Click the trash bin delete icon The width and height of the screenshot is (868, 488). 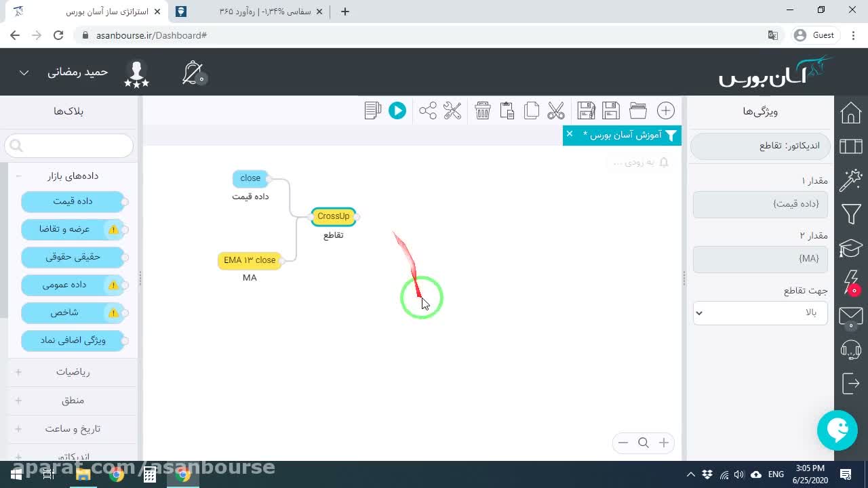coord(483,110)
